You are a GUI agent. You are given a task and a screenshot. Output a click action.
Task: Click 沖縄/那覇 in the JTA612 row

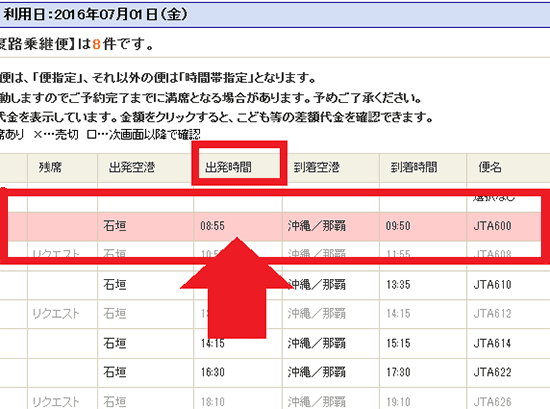click(x=317, y=313)
